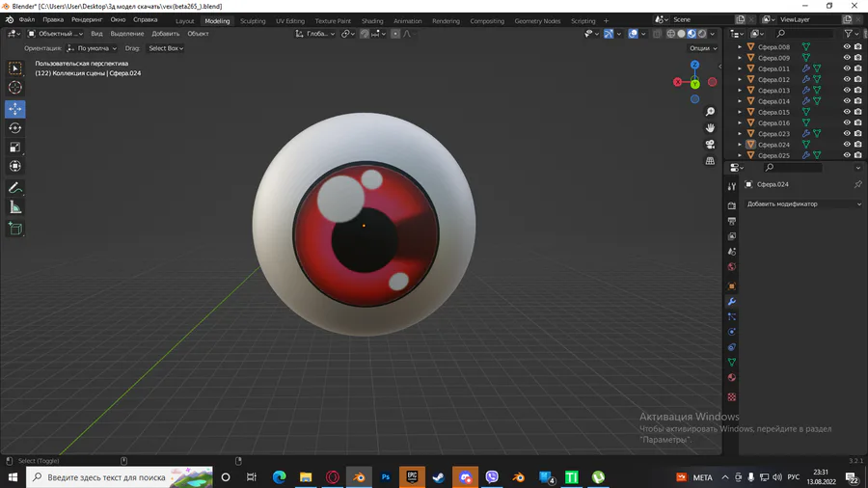The width and height of the screenshot is (868, 488).
Task: Expand Сфера.008 in outliner
Action: pos(740,47)
